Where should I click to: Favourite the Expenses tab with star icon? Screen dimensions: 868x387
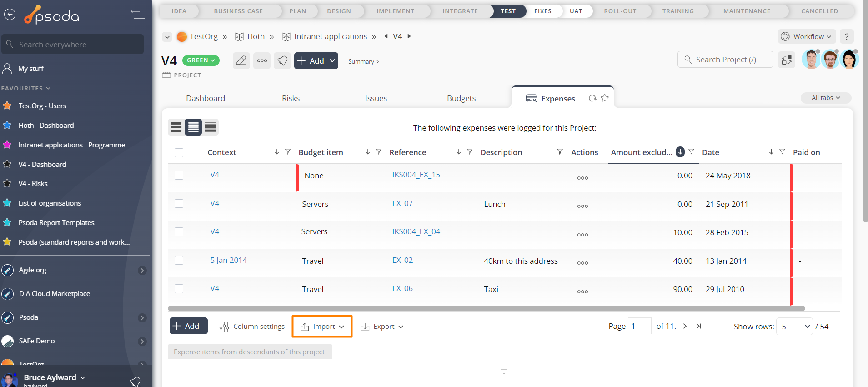pyautogui.click(x=605, y=98)
